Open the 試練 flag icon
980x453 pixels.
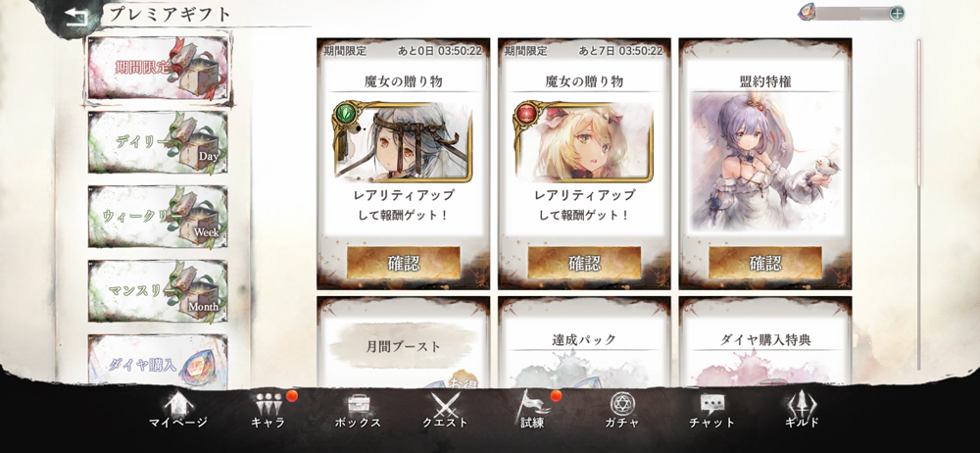pos(532,411)
